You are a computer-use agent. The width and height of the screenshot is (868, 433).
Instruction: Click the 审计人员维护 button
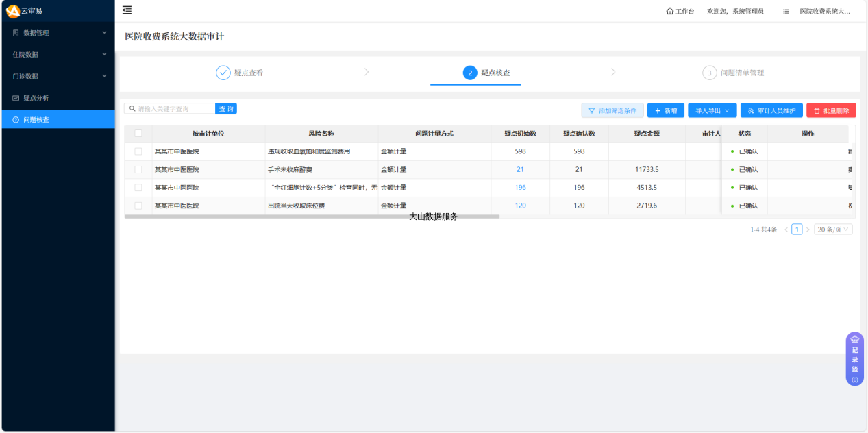(771, 110)
